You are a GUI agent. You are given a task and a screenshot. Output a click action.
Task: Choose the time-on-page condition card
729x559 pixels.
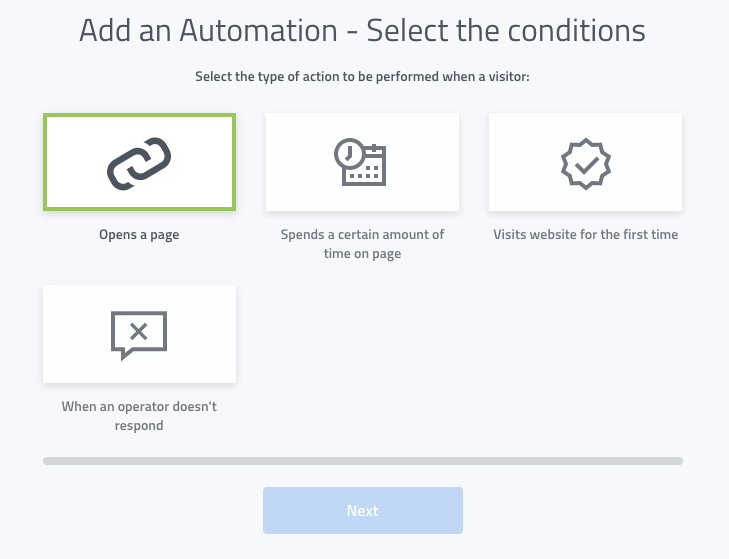pos(361,162)
